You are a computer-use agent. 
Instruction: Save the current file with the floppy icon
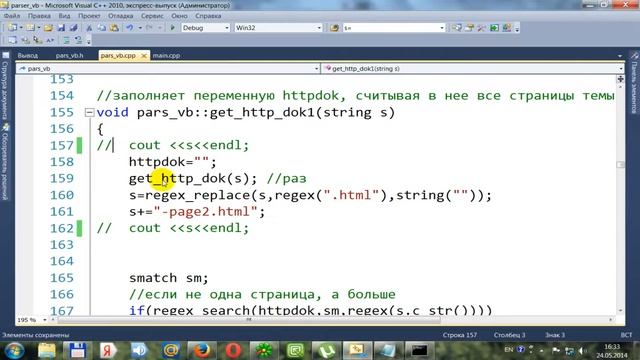pos(61,28)
